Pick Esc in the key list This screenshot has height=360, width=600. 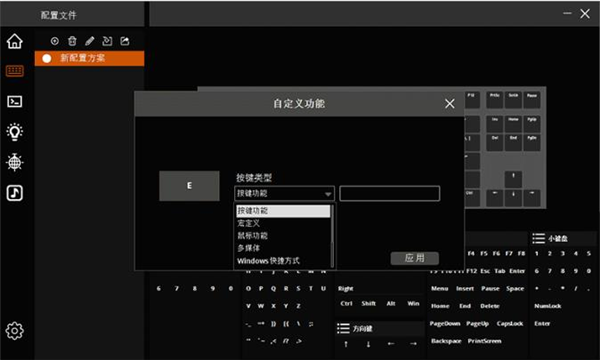[485, 271]
